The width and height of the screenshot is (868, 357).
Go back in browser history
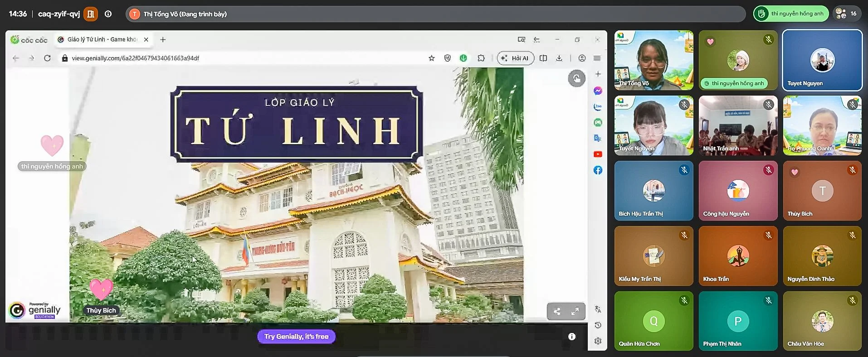pyautogui.click(x=16, y=58)
